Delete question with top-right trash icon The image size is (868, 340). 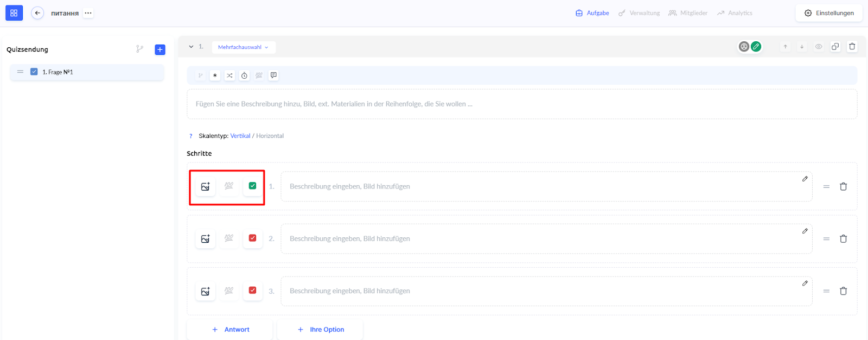pyautogui.click(x=852, y=47)
